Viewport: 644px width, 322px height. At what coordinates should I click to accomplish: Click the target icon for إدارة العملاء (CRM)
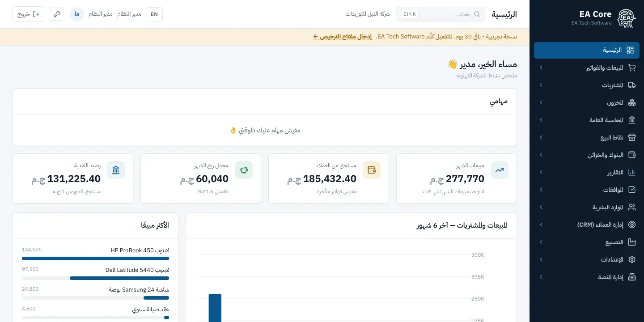[x=632, y=225]
